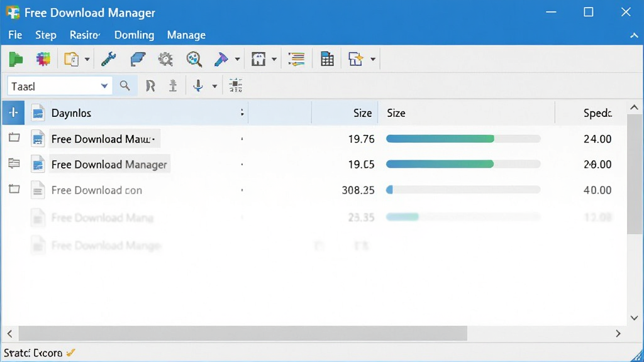Open the hammer tool dropdown arrow
Viewport: 644px width, 362px height.
237,60
